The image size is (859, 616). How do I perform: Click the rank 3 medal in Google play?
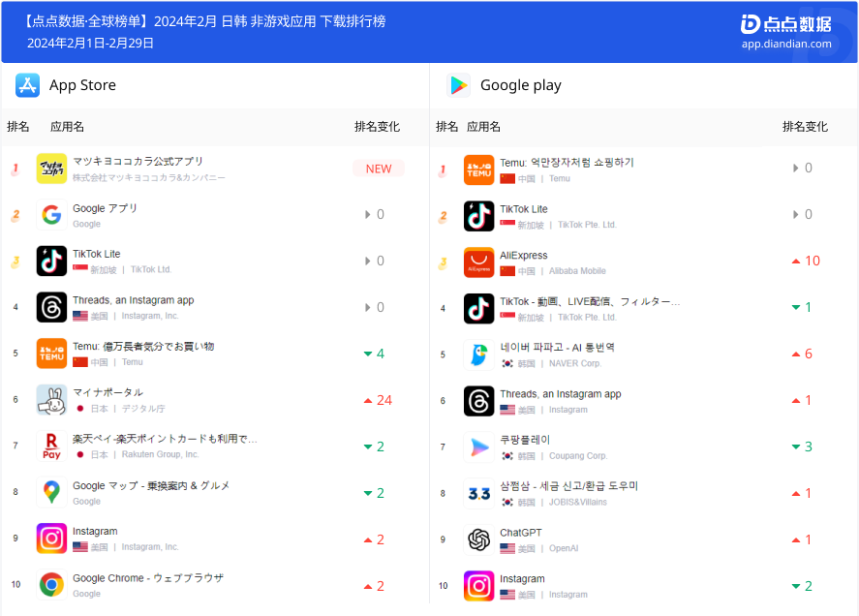pyautogui.click(x=443, y=263)
